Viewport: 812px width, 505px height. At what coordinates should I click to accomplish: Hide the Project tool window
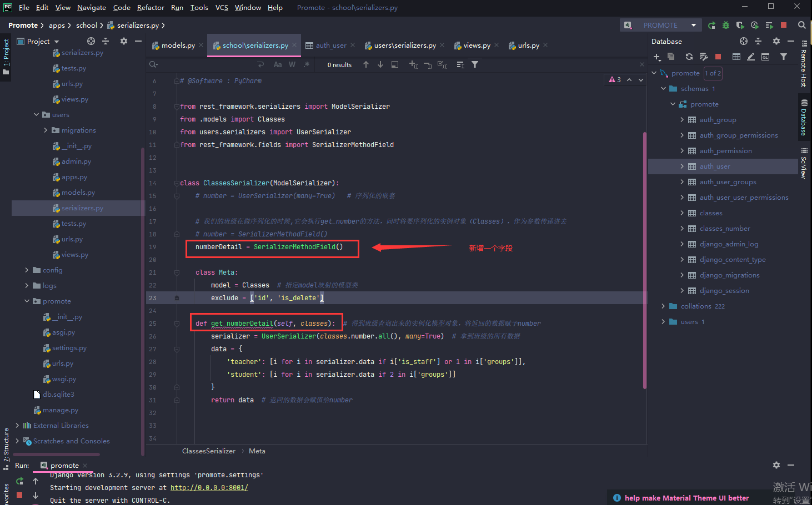pos(138,41)
